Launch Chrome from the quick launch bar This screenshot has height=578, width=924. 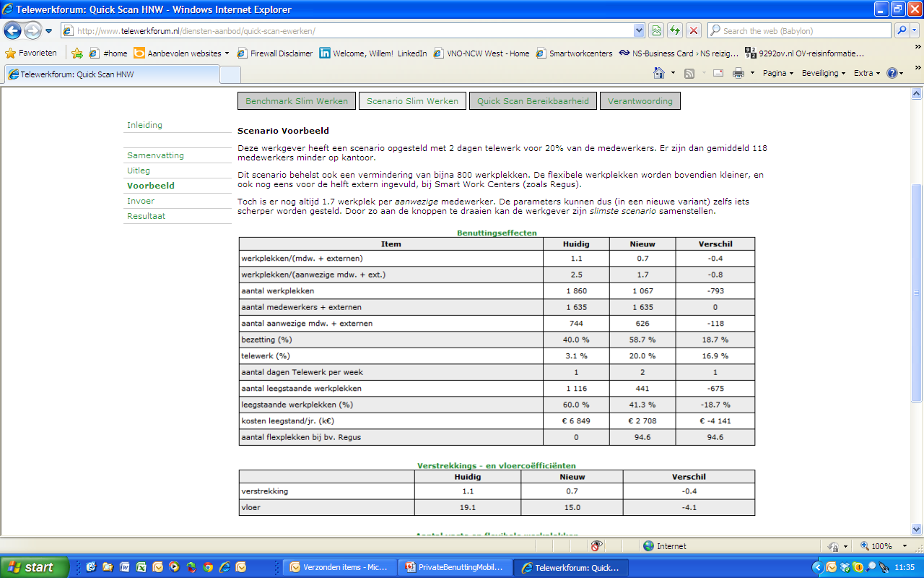(x=208, y=567)
